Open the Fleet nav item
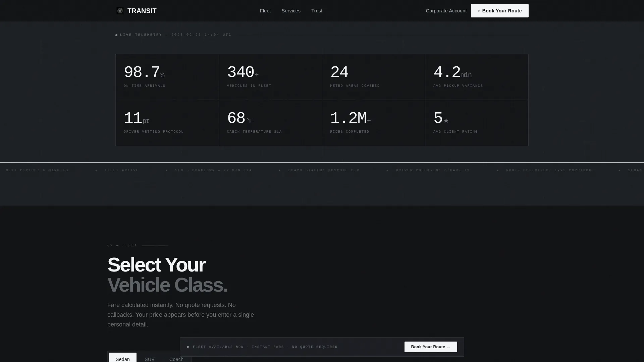The image size is (644, 362). [x=265, y=11]
